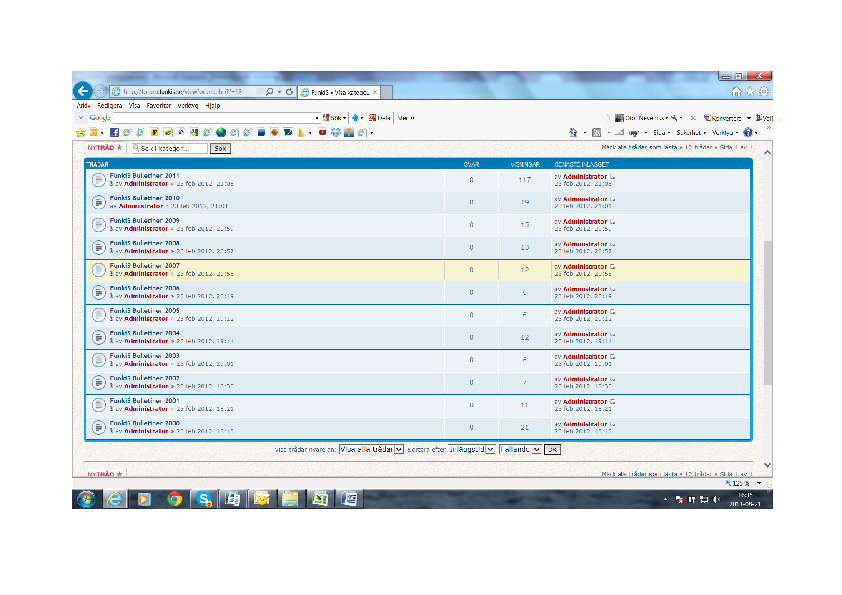Open thread Funkis Bulletiner 2011

click(144, 176)
